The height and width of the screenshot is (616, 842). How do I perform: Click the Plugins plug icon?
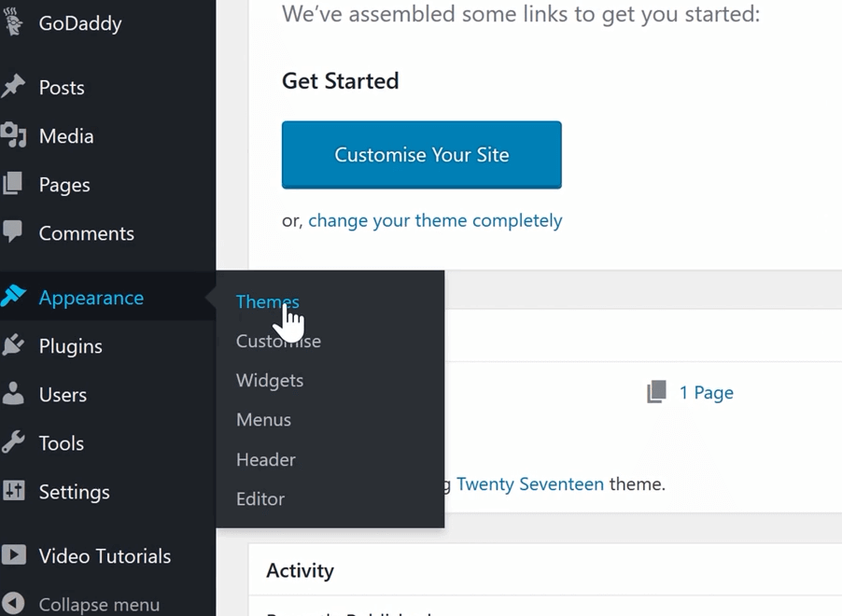13,345
